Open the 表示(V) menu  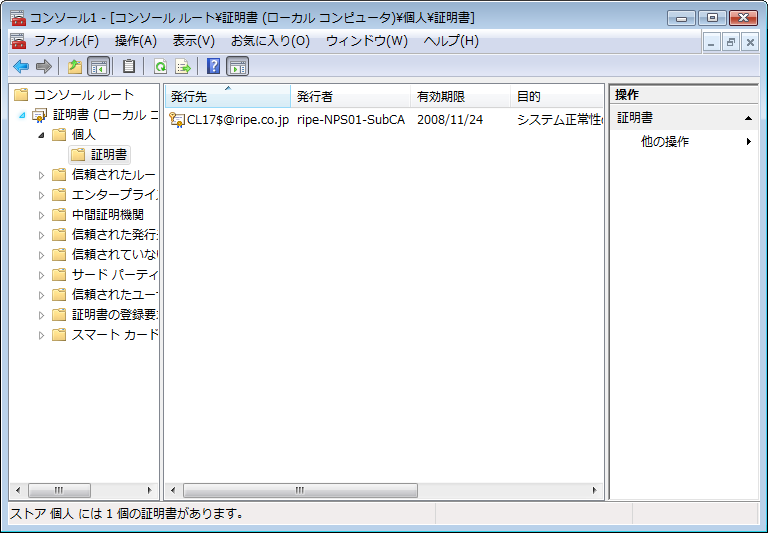[x=193, y=41]
